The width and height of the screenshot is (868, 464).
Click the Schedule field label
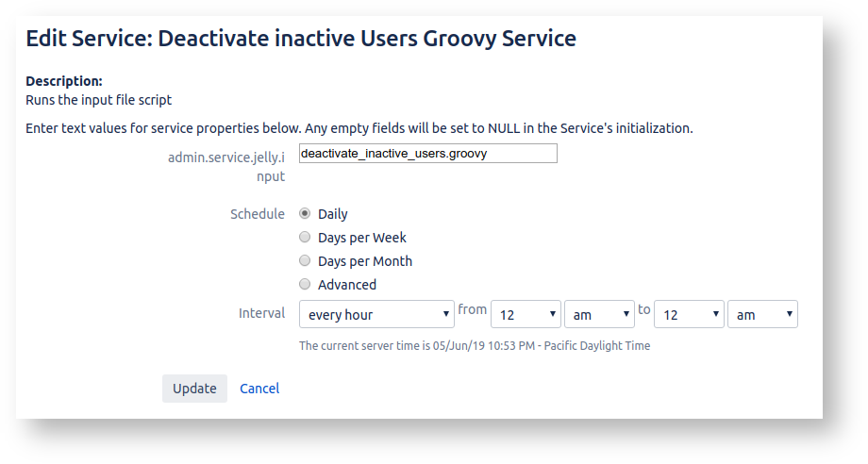258,214
